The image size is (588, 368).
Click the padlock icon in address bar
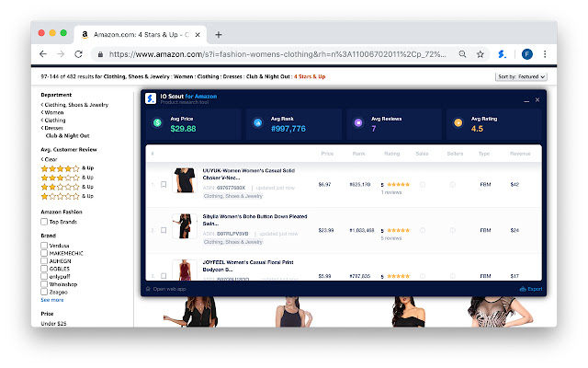(x=100, y=54)
